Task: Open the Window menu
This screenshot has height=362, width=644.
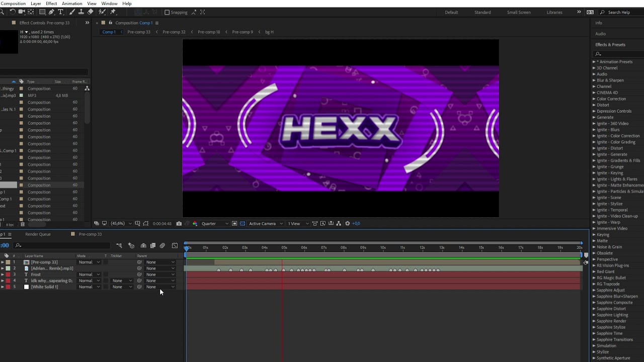Action: coord(109,4)
